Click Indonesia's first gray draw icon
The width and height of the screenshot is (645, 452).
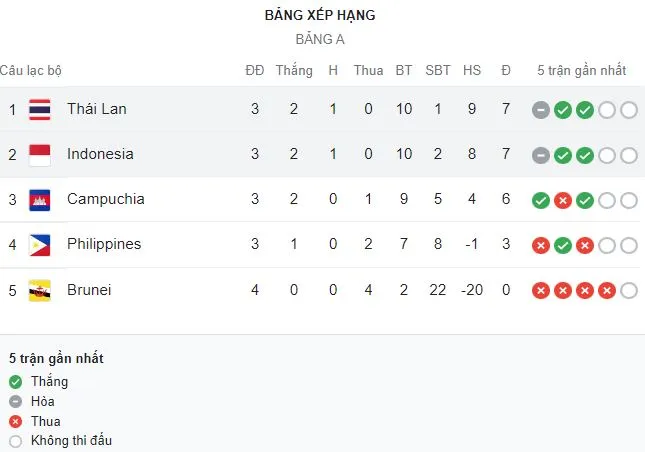pos(541,155)
